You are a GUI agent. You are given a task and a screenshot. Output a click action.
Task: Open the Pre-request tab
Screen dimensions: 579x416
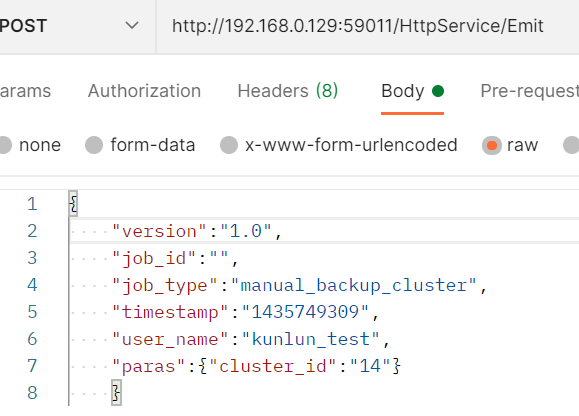pyautogui.click(x=530, y=91)
